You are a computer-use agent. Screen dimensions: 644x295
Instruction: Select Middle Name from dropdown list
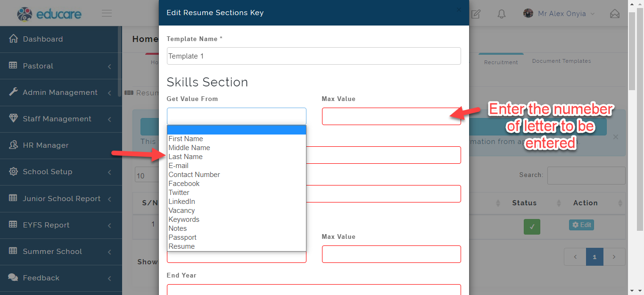pyautogui.click(x=237, y=148)
